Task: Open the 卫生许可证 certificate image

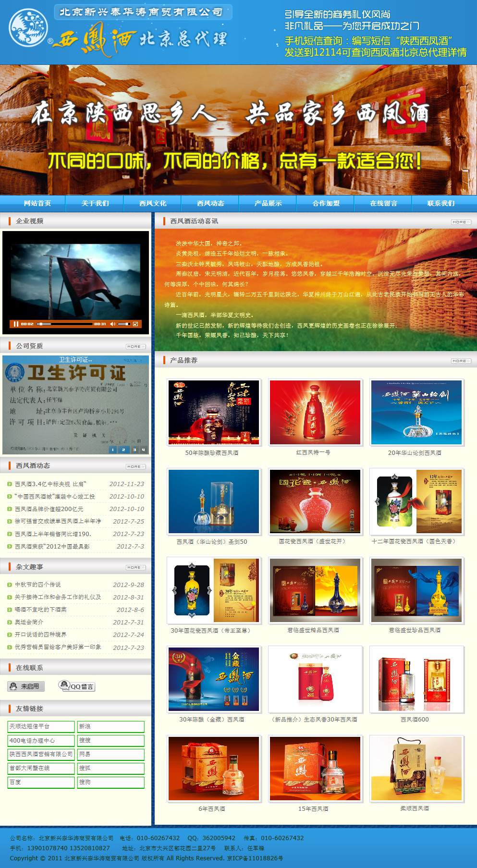Action: (75, 405)
